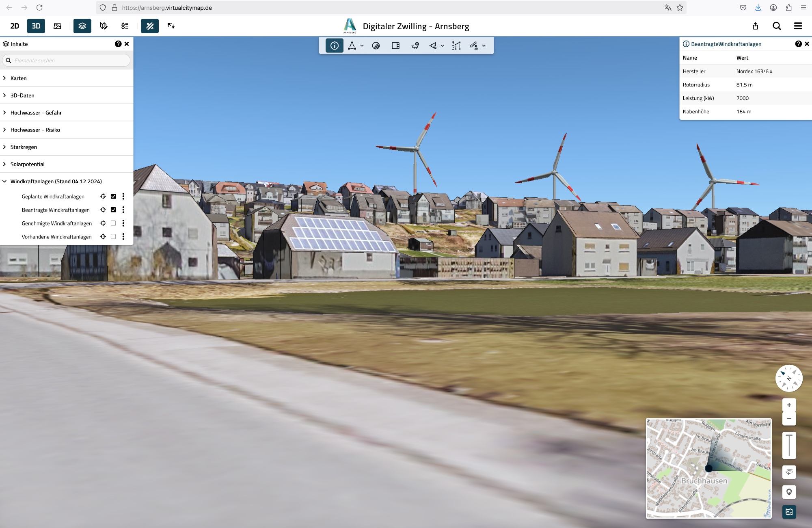Click the tilt slider control
Viewport: 812px width, 528px height.
tap(789, 445)
